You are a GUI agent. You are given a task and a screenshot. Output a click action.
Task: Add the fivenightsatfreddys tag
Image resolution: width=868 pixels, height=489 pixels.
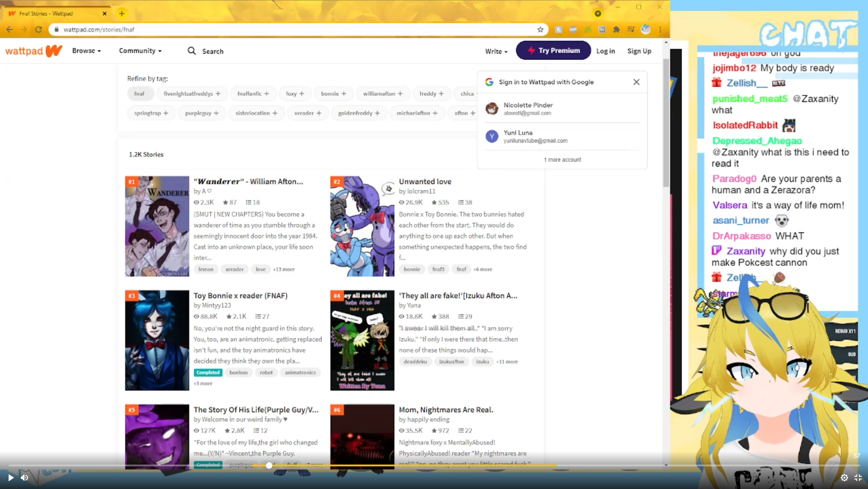[x=192, y=94]
